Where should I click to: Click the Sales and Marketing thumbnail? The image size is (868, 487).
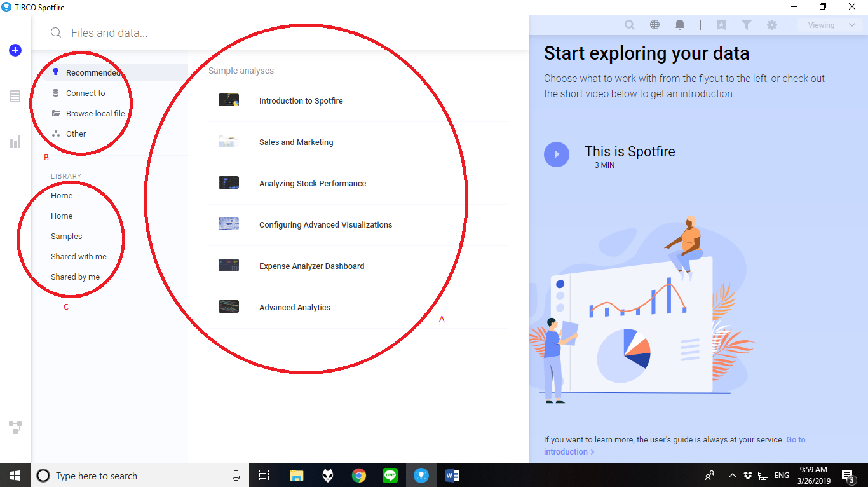tap(229, 141)
